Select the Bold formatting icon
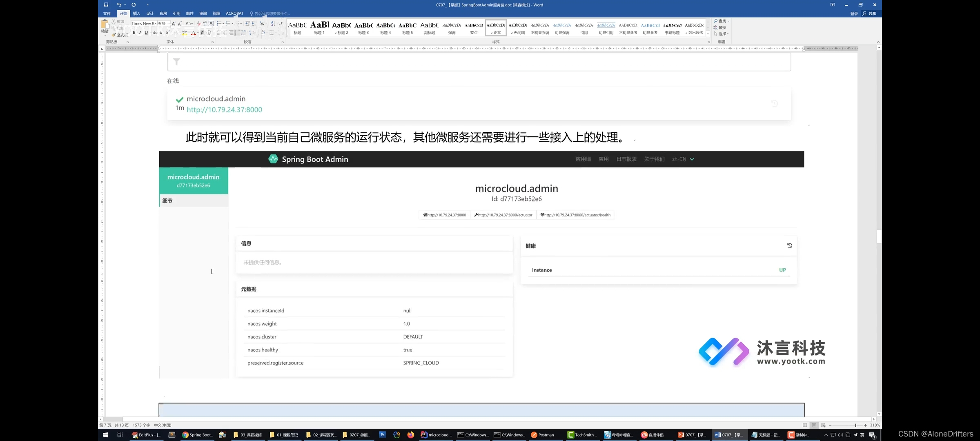This screenshot has width=980, height=441. click(134, 33)
